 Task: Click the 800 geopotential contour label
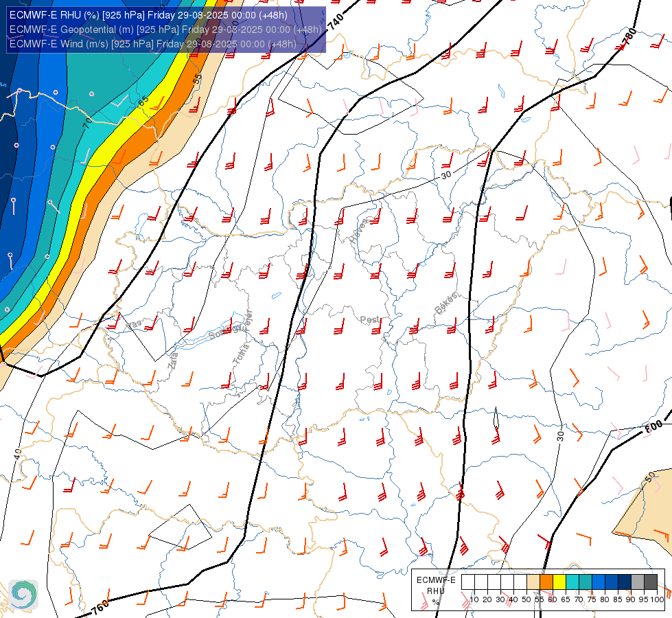click(x=653, y=426)
